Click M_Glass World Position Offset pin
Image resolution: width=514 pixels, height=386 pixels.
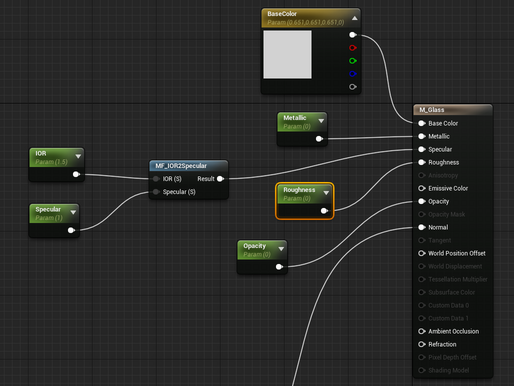click(422, 253)
